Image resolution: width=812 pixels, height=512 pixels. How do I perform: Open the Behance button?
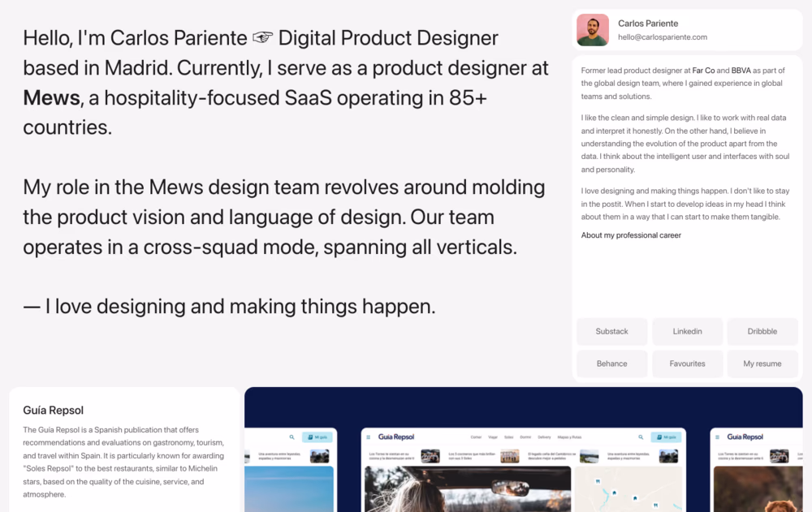coord(611,364)
